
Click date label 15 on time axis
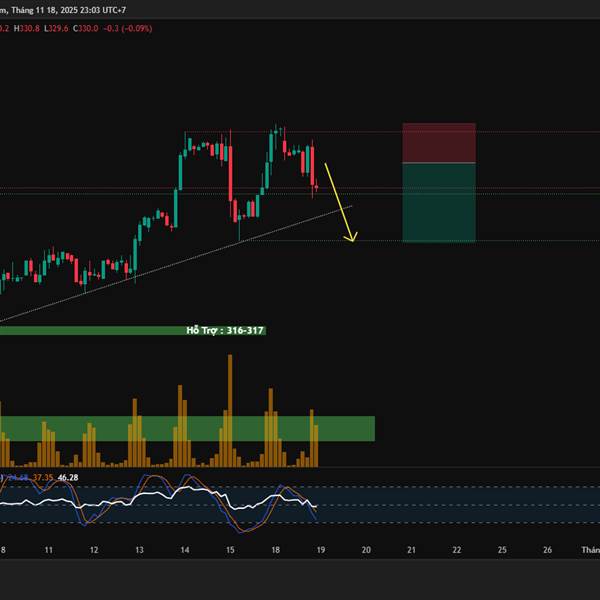(230, 550)
